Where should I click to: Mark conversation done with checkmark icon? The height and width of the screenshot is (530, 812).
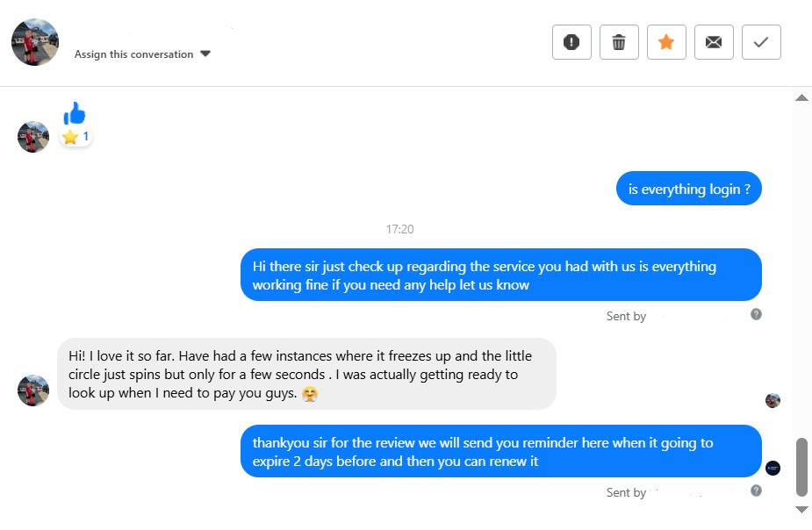[x=761, y=42]
